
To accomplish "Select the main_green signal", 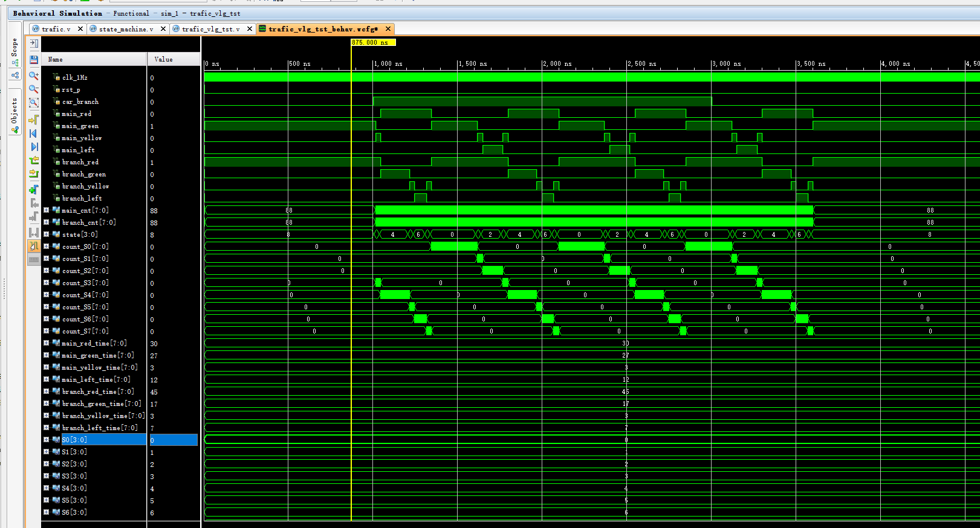I will click(80, 126).
